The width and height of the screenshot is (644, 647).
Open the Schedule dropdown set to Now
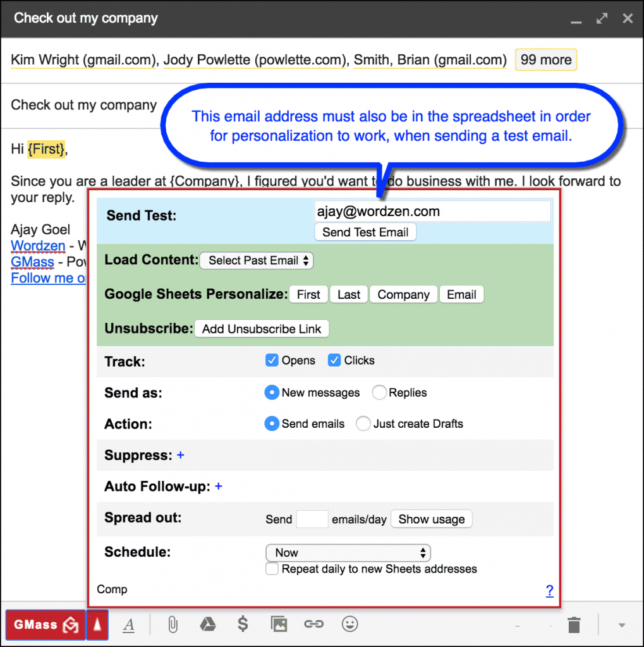[348, 552]
